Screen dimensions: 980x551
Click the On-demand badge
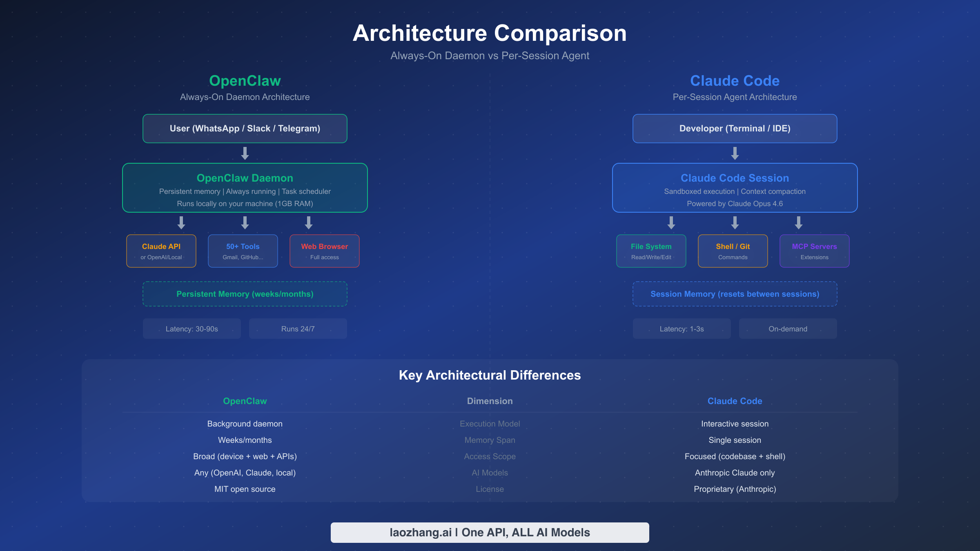(x=788, y=329)
